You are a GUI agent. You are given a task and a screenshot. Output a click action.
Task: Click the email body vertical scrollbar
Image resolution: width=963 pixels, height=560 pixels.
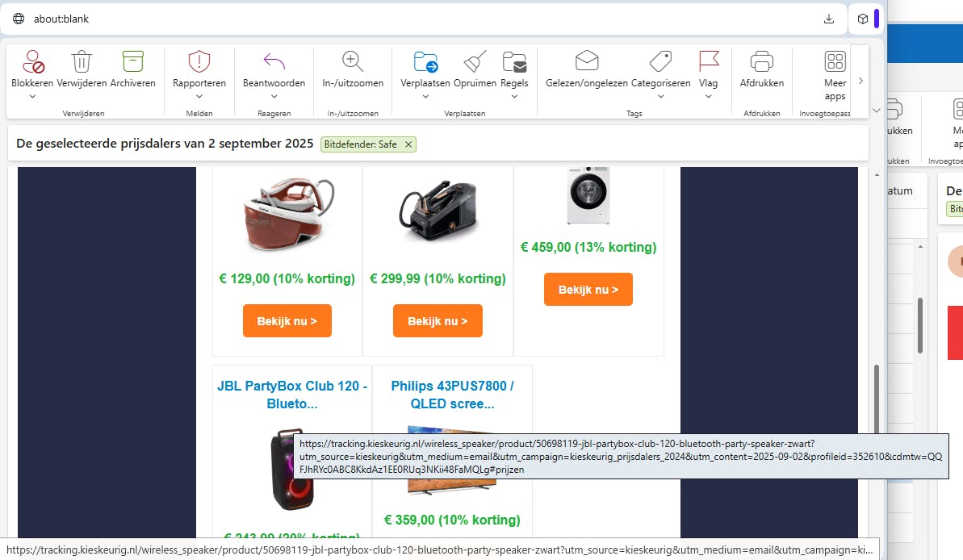pyautogui.click(x=877, y=399)
